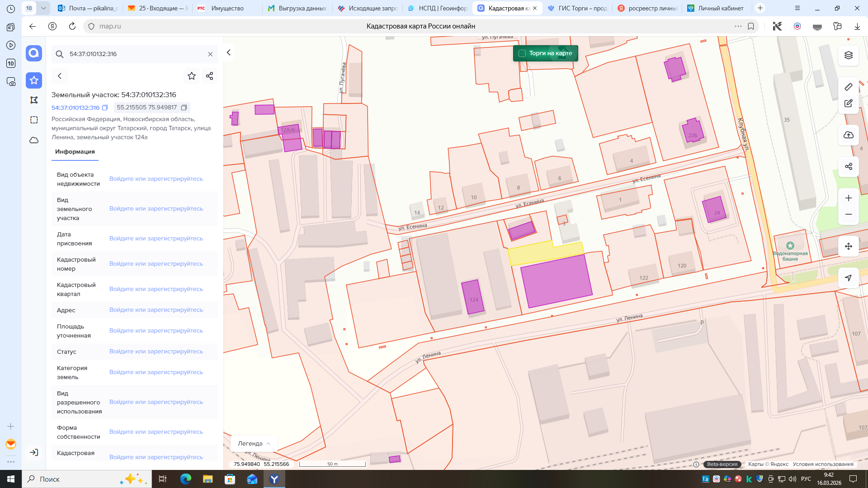Open File Explorer from the taskbar
Screen dimensions: 868x488
coord(208,479)
